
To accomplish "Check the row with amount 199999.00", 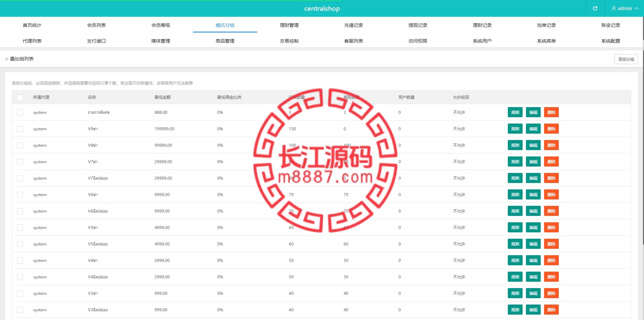I will pyautogui.click(x=20, y=129).
